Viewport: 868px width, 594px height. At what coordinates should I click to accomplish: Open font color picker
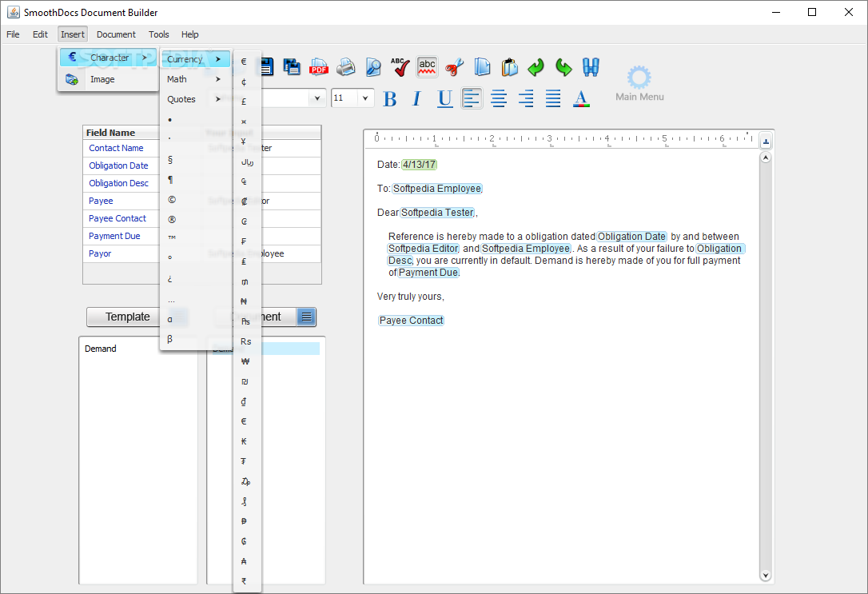pyautogui.click(x=581, y=98)
